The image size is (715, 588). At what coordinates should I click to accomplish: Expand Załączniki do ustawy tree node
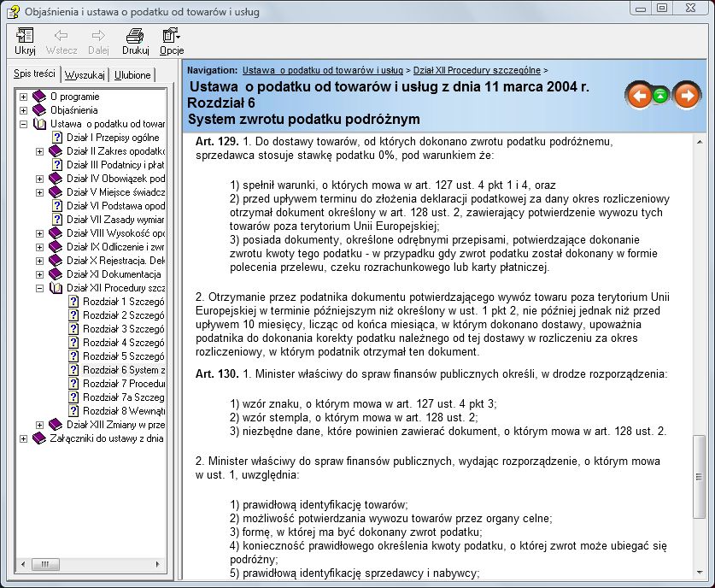[x=23, y=438]
